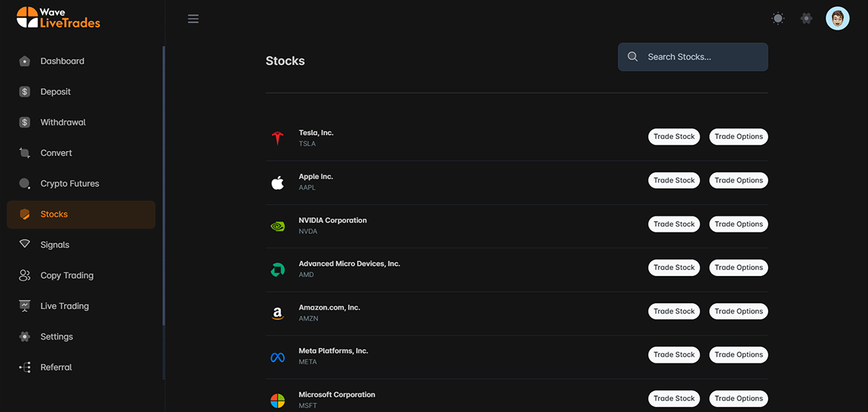Click the Signals wifi-style icon
The width and height of the screenshot is (868, 412).
25,245
